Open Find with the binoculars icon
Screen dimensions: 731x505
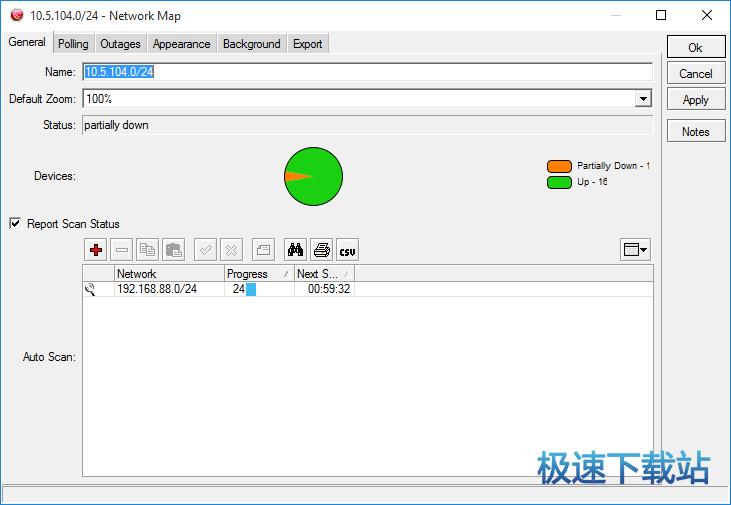pyautogui.click(x=295, y=250)
